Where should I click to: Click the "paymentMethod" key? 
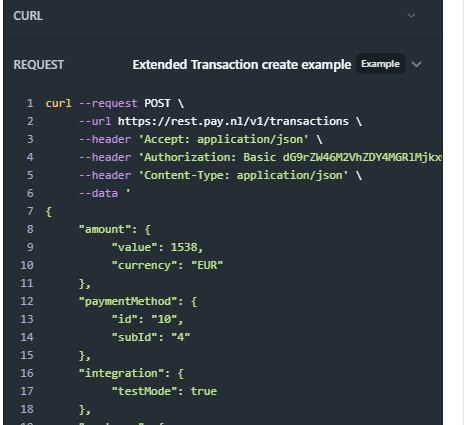click(128, 301)
